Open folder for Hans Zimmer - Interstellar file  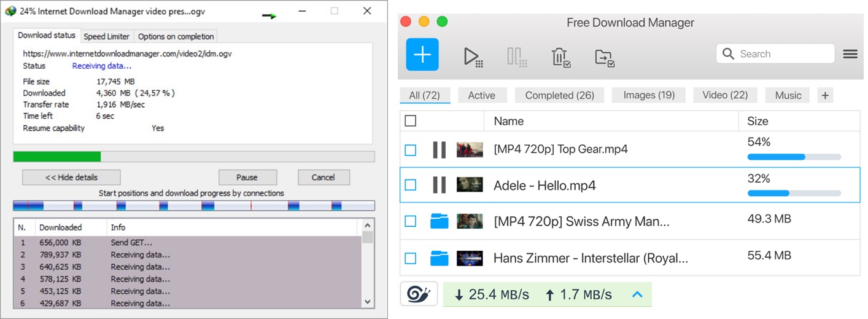point(439,258)
